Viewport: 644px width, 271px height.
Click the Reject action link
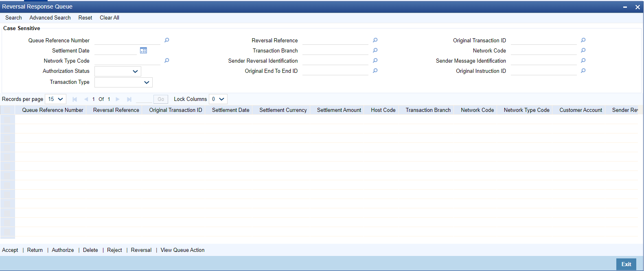click(x=114, y=250)
